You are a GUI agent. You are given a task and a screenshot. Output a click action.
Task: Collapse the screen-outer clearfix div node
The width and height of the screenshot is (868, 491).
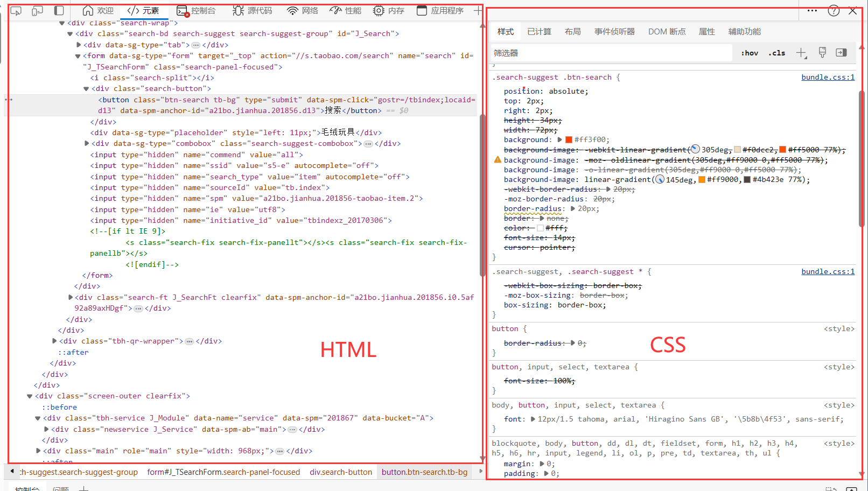coord(30,396)
